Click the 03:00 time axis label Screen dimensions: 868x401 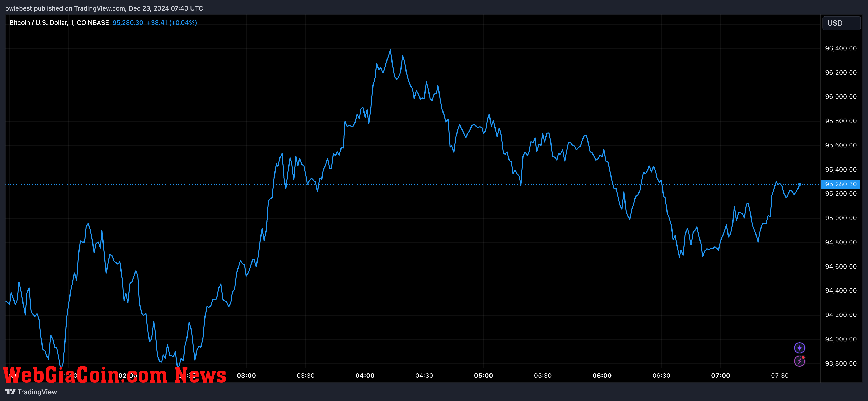[x=246, y=375]
